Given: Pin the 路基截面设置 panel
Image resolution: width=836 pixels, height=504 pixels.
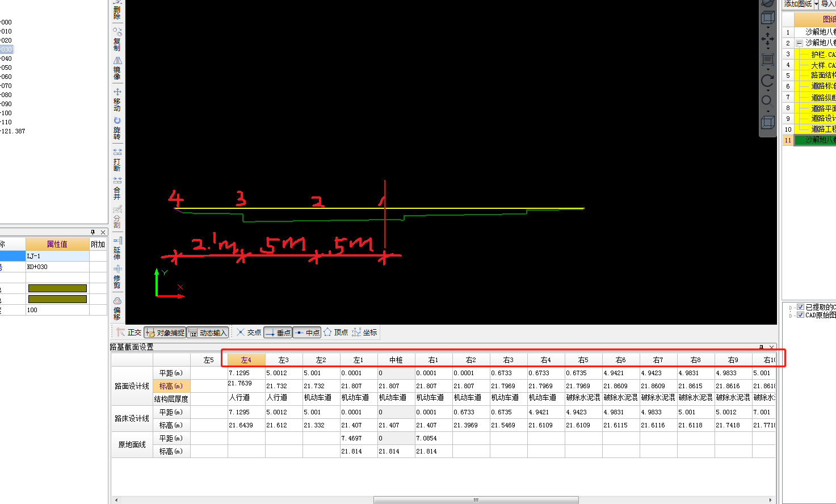Looking at the screenshot, I should pyautogui.click(x=762, y=347).
